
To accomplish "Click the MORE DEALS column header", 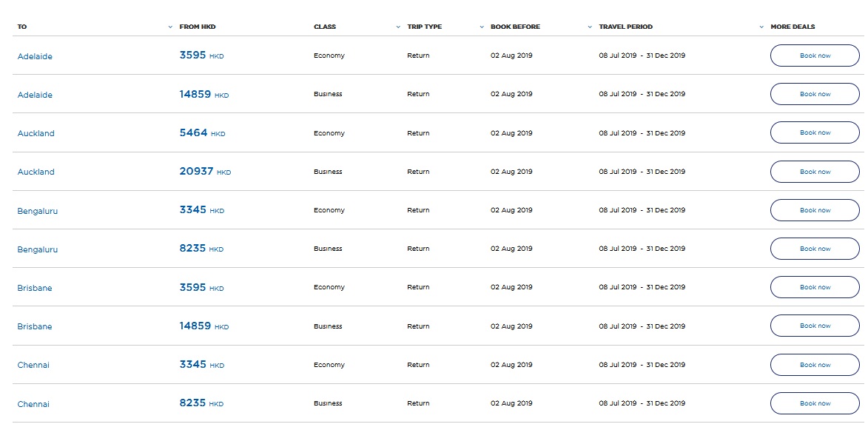I will [793, 27].
